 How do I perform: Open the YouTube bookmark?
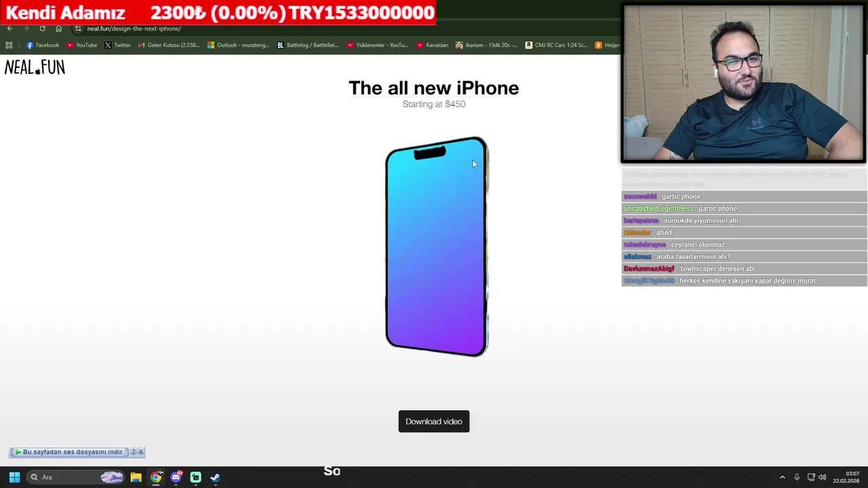82,45
